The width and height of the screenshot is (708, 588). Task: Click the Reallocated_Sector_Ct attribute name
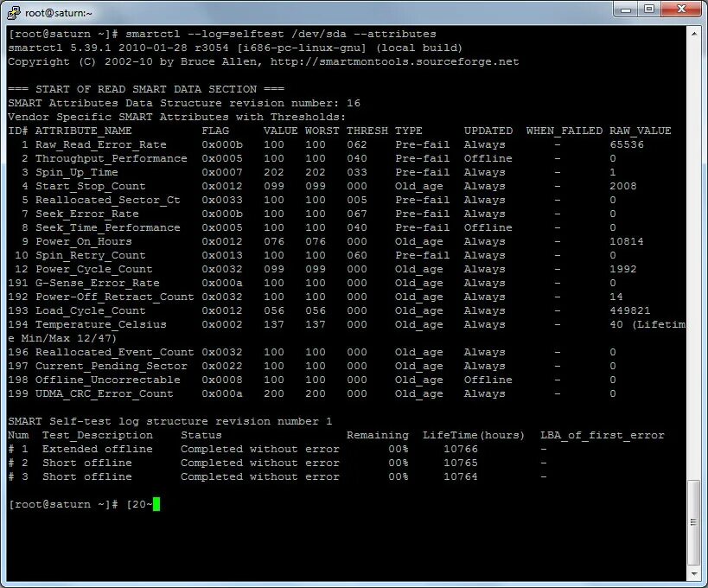pos(107,200)
